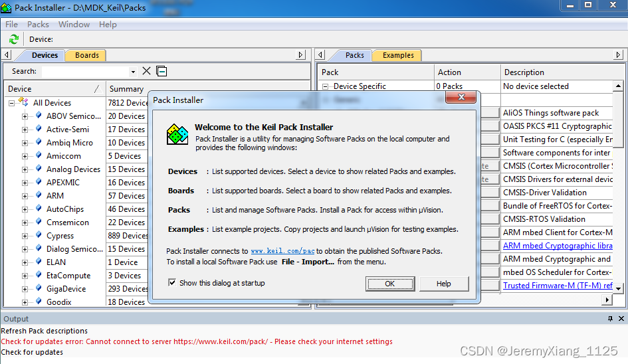Open the Window menu
The height and width of the screenshot is (364, 628).
pyautogui.click(x=74, y=25)
